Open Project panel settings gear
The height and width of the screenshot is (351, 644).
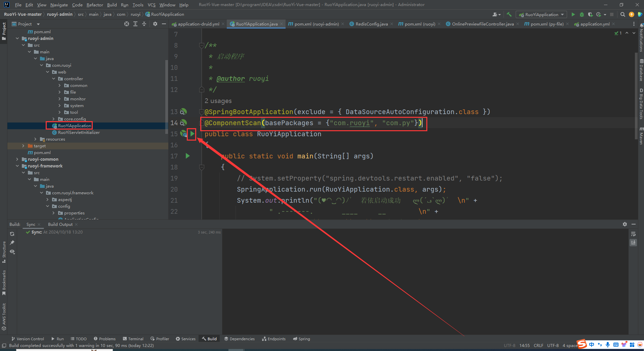[155, 24]
